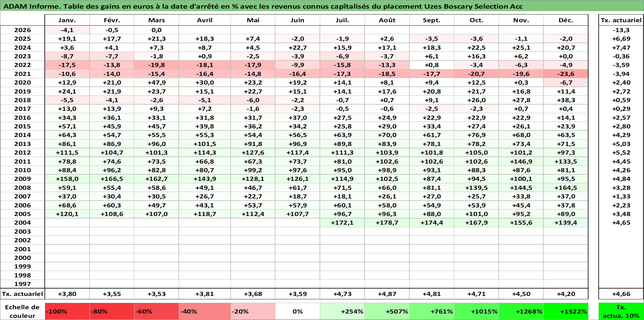Click the 2000 row label

tap(23, 258)
